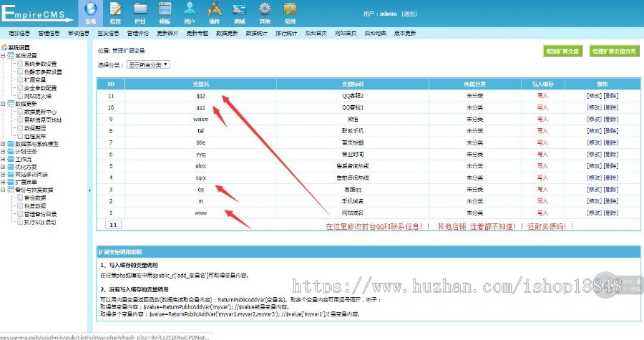
Task: Open 数据统计 in the submenu bar
Action: point(257,33)
